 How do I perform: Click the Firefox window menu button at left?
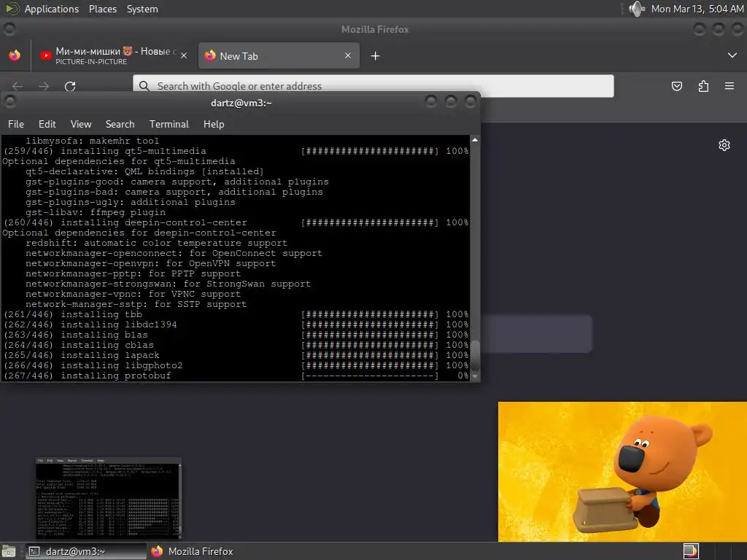[x=9, y=29]
